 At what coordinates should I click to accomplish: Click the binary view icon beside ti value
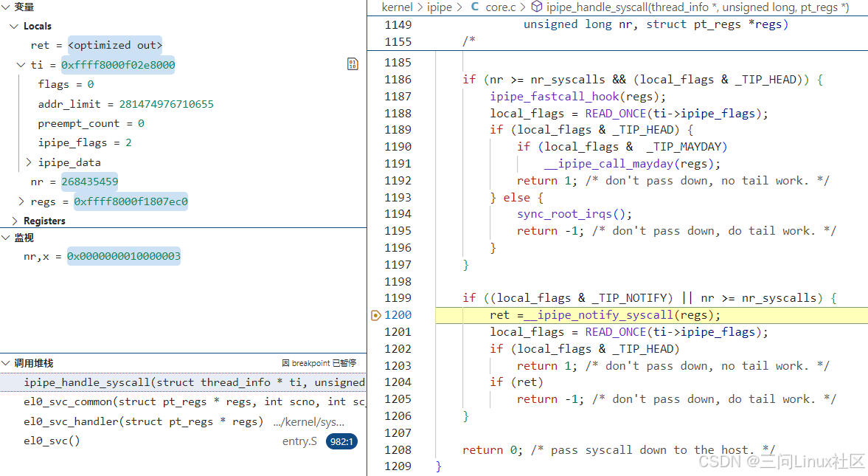point(353,64)
